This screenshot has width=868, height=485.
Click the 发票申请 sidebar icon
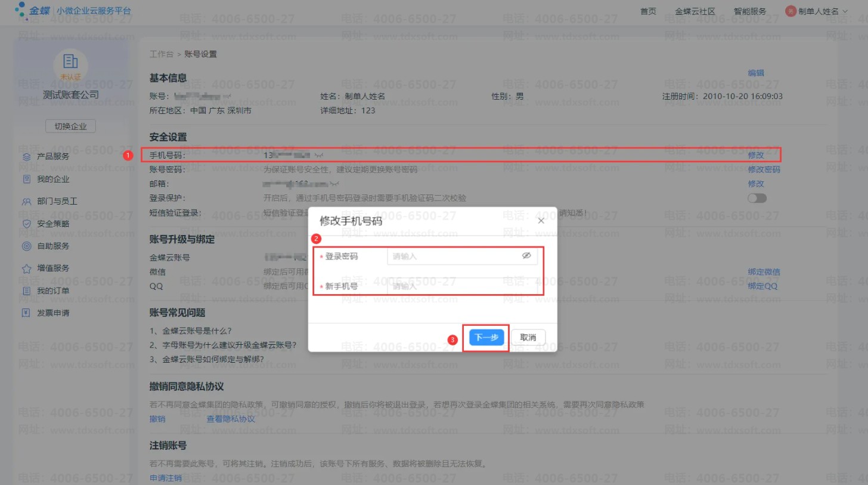tap(26, 313)
